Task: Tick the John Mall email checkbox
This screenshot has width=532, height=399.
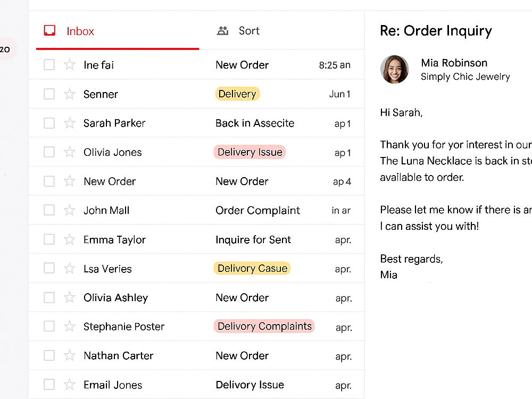Action: click(x=49, y=210)
